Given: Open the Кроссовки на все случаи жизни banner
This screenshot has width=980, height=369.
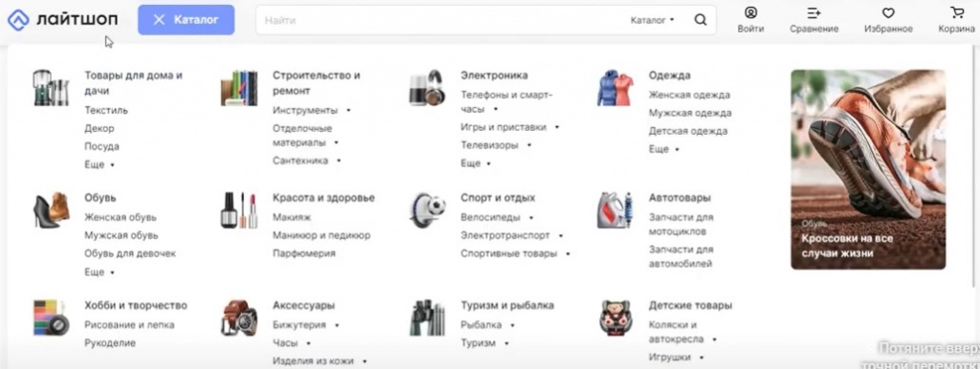Looking at the screenshot, I should [x=868, y=169].
